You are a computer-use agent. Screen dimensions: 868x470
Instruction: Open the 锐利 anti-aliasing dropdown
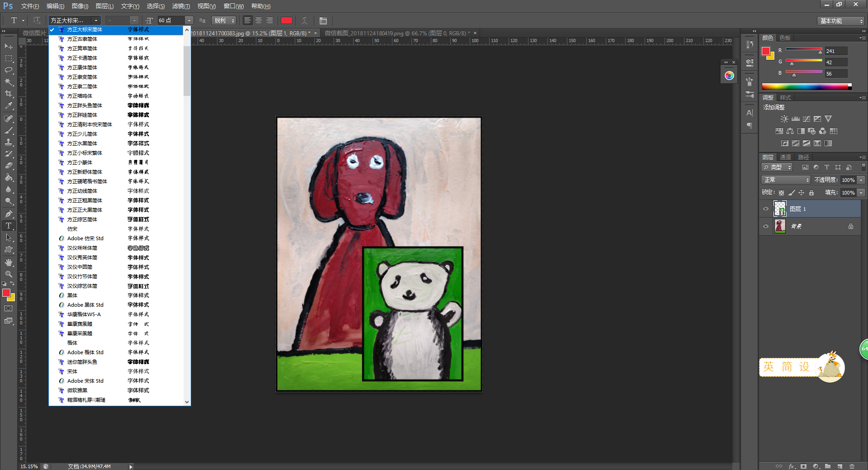coord(224,20)
